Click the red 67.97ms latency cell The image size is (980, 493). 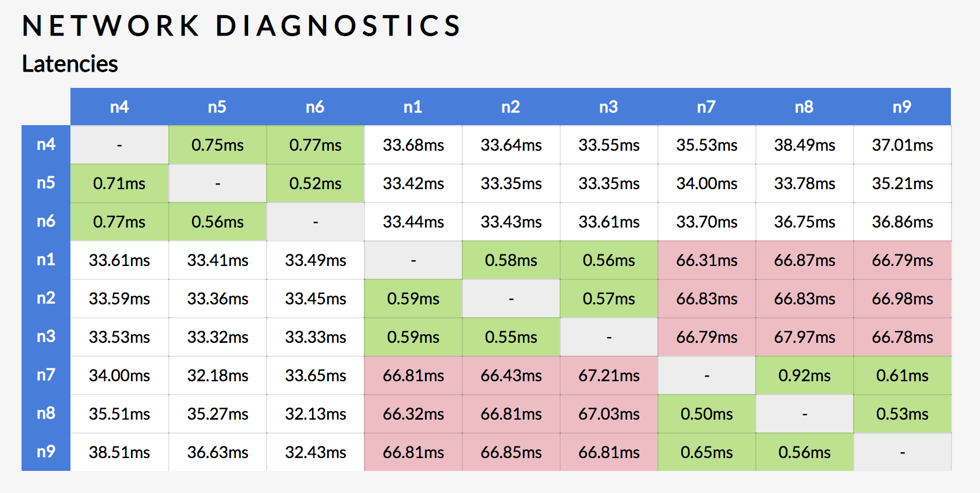[804, 337]
